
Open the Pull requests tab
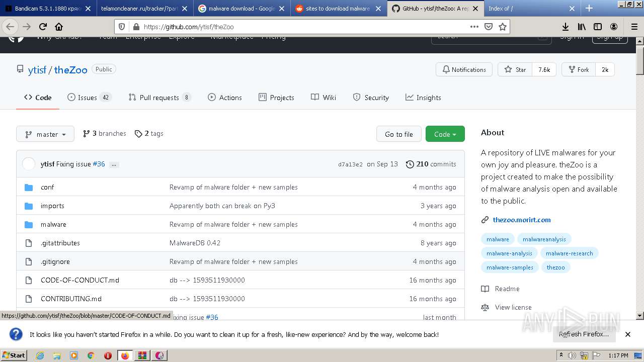[159, 98]
